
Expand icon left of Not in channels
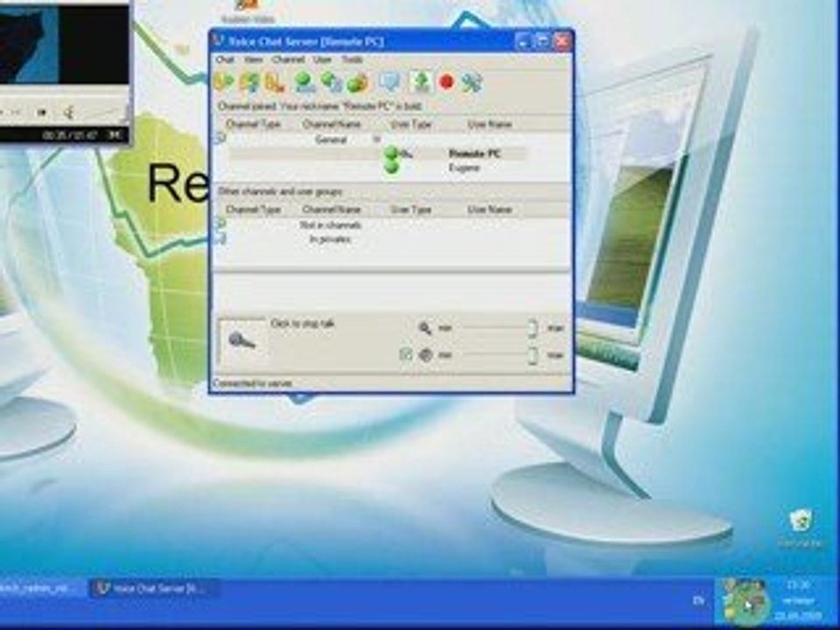(x=220, y=223)
